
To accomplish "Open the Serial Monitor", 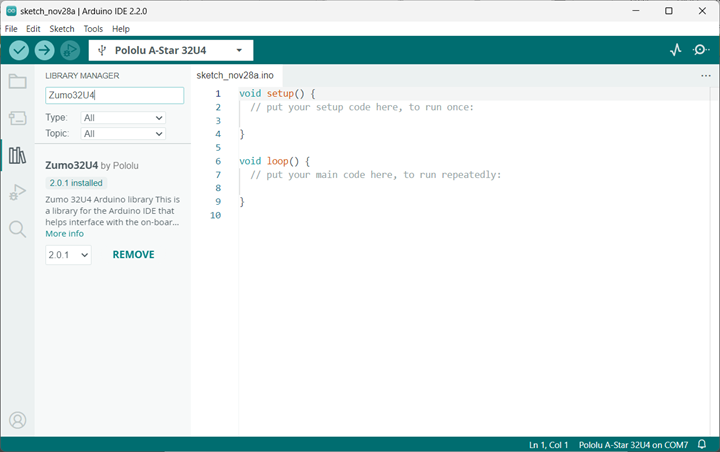I will click(701, 50).
